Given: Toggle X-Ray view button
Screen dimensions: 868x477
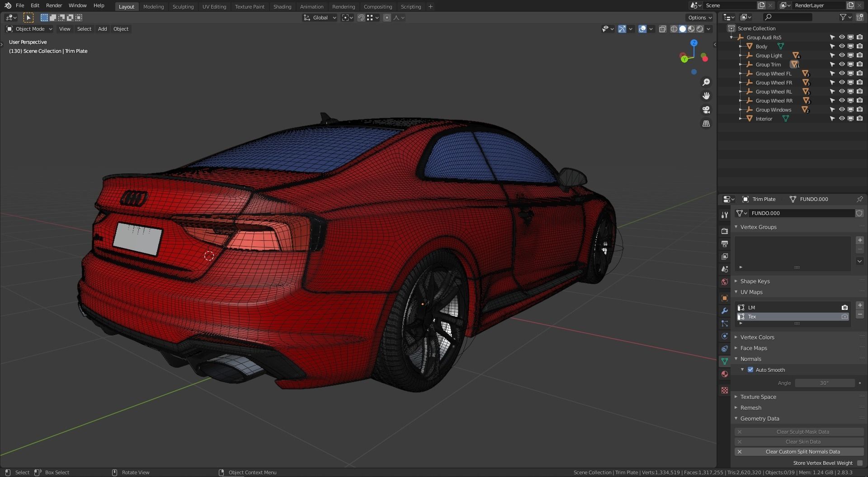Looking at the screenshot, I should pyautogui.click(x=662, y=29).
